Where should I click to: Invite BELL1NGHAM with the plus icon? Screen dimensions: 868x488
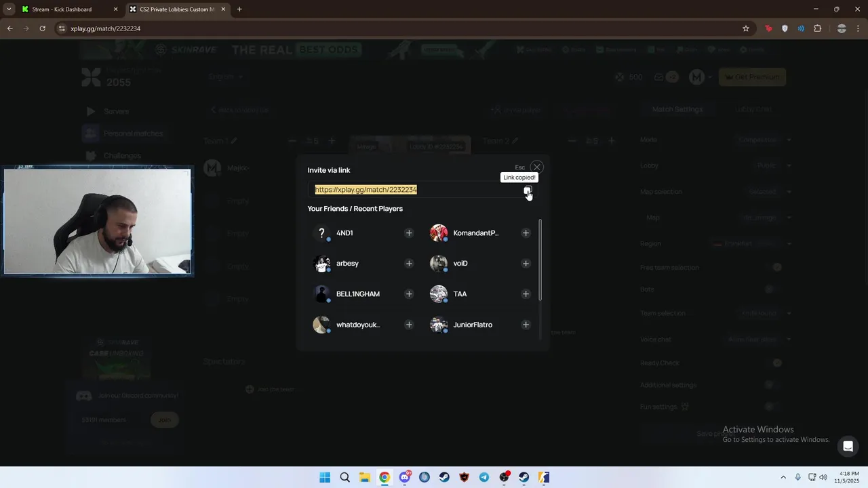click(409, 294)
